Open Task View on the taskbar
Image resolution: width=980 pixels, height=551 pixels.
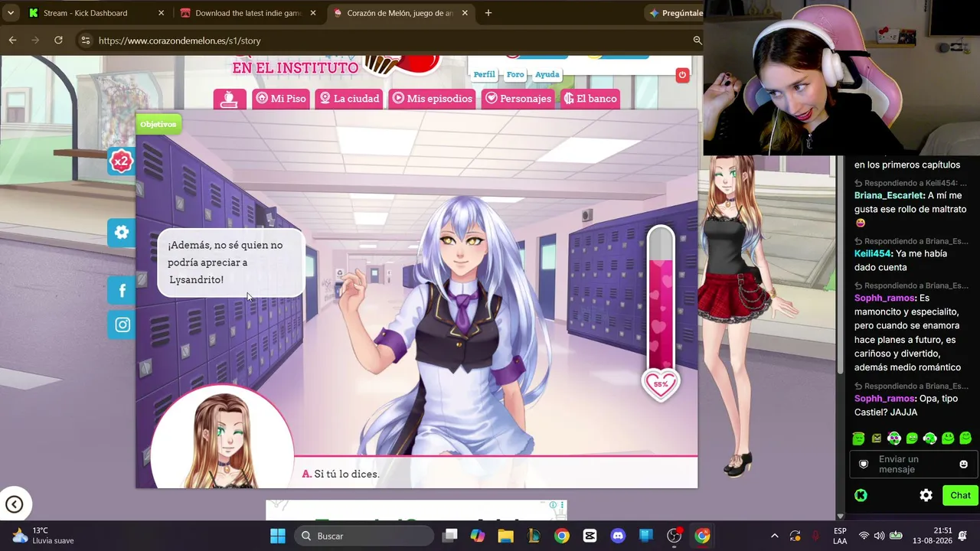coord(450,536)
